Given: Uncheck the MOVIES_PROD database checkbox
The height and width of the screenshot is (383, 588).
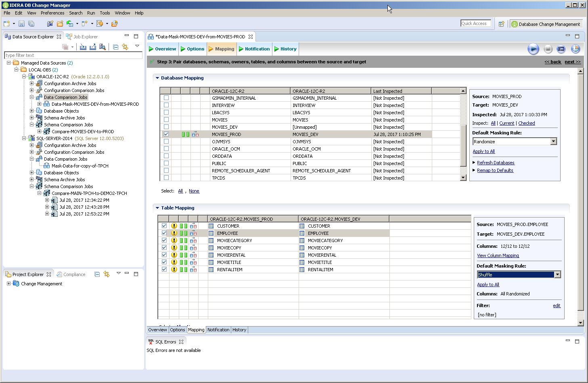Looking at the screenshot, I should tap(166, 134).
